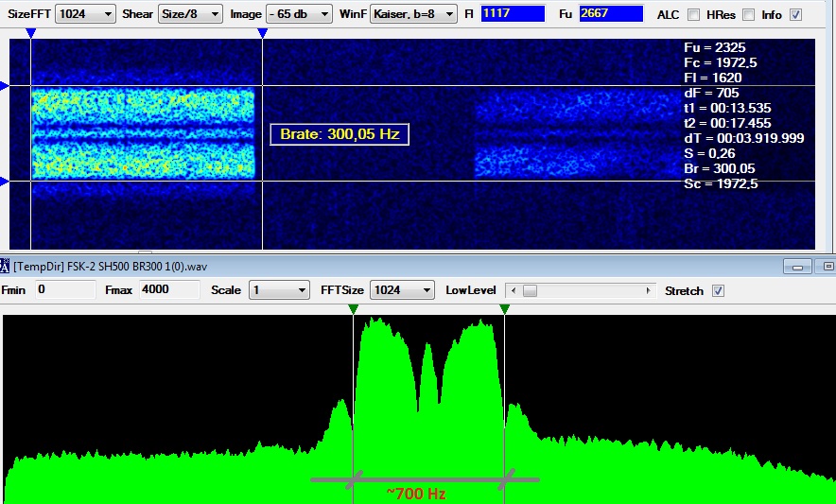
Task: Click the central peak in green spectrum
Action: click(427, 374)
